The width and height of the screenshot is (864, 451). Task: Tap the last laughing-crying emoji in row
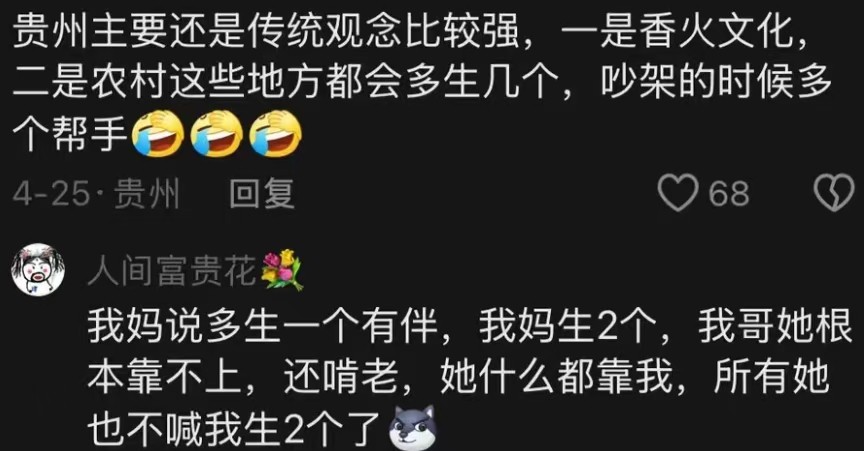pos(276,133)
